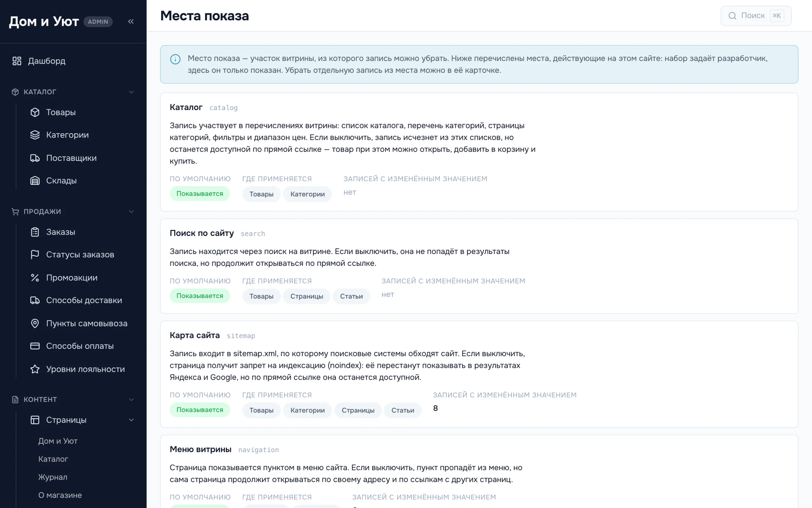Click the changed-records count 8 in Карта сайта
Image resolution: width=812 pixels, height=508 pixels.
point(435,408)
